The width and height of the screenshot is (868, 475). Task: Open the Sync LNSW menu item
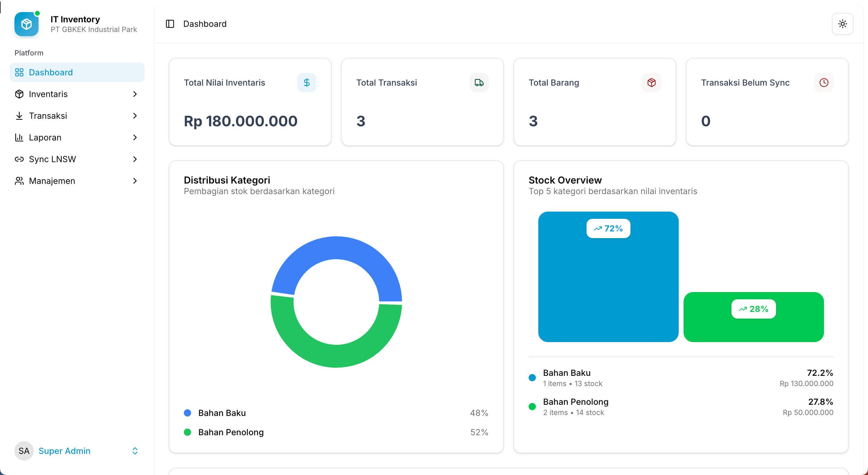pos(77,159)
